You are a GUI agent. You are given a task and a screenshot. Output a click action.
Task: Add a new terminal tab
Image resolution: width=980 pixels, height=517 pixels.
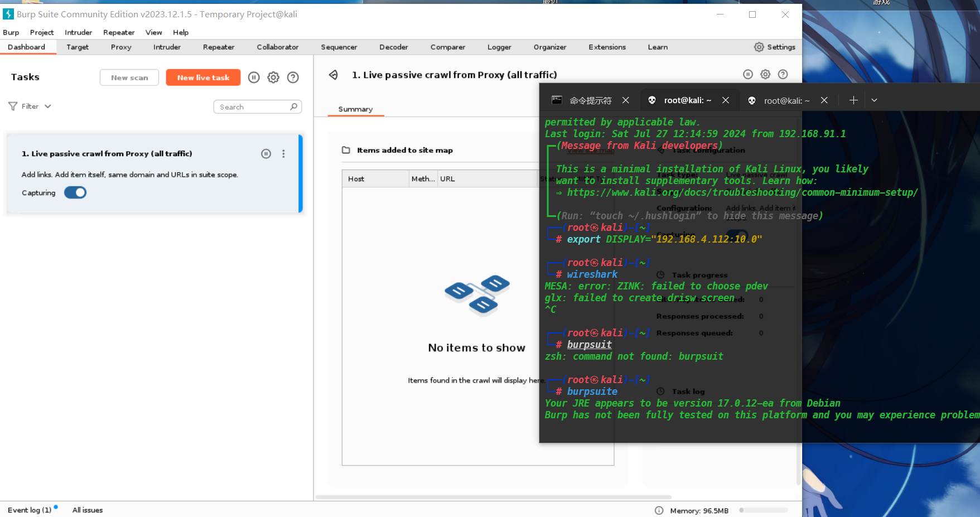click(x=853, y=100)
